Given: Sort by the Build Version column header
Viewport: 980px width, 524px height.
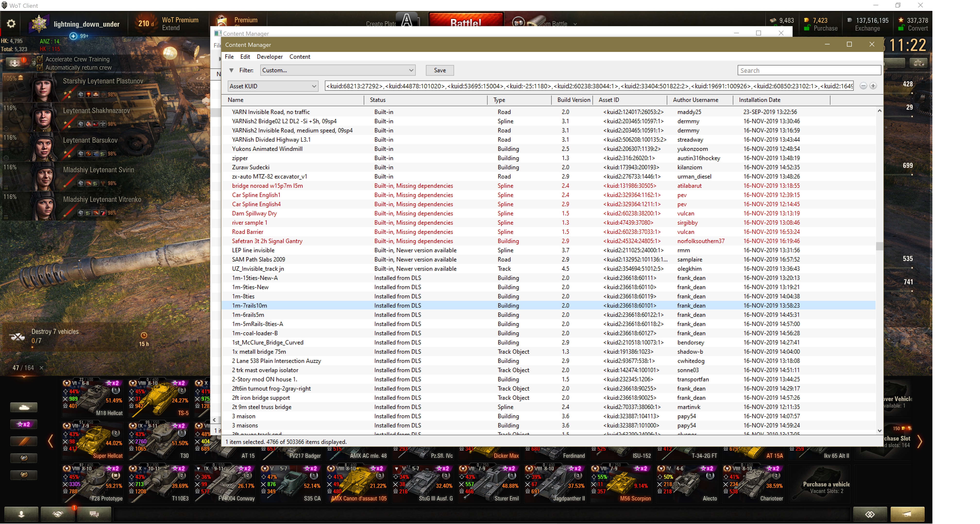Looking at the screenshot, I should pyautogui.click(x=573, y=100).
